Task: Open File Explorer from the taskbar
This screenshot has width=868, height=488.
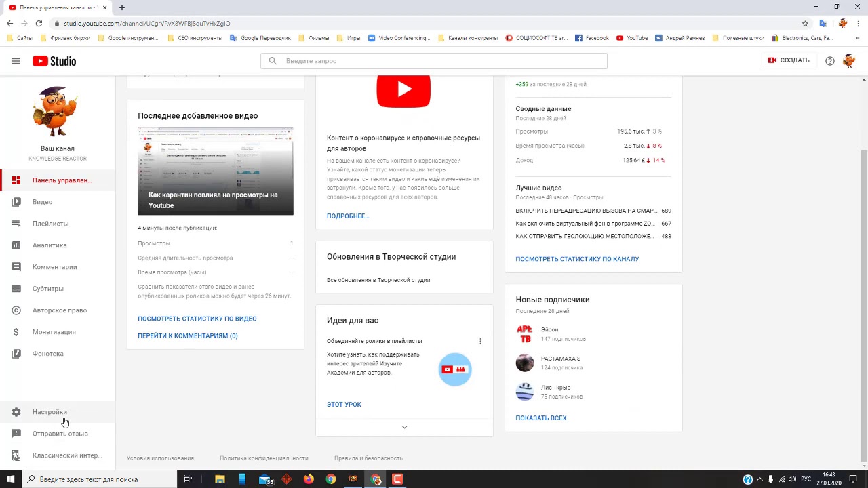Action: [220, 479]
